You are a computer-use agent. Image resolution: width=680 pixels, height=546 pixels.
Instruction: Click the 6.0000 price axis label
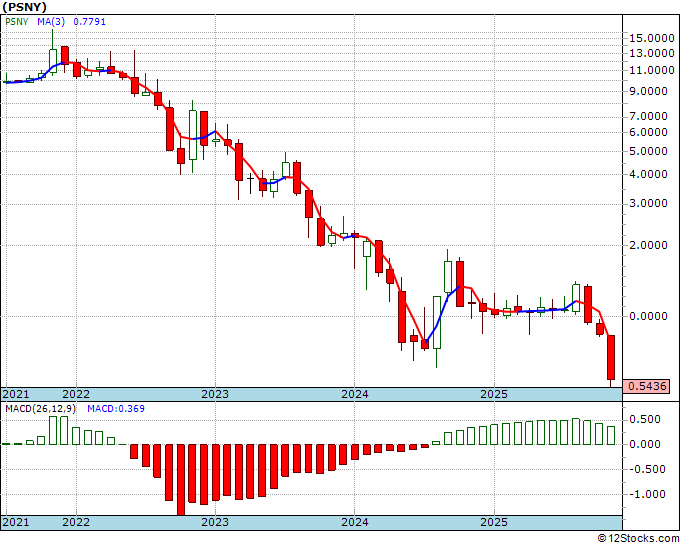coord(649,132)
